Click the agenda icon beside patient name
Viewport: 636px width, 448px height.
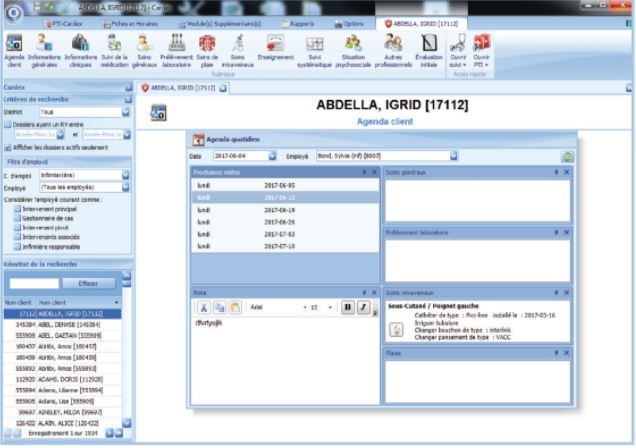tap(159, 113)
